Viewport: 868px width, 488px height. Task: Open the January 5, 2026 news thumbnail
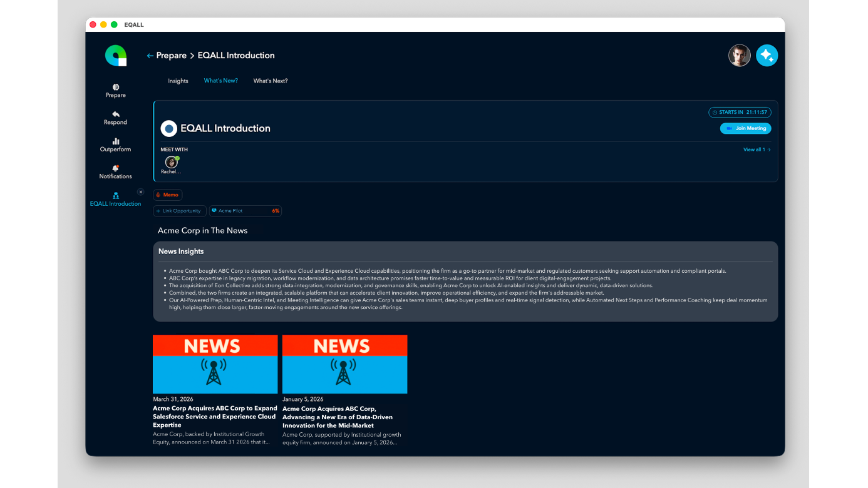tap(345, 364)
